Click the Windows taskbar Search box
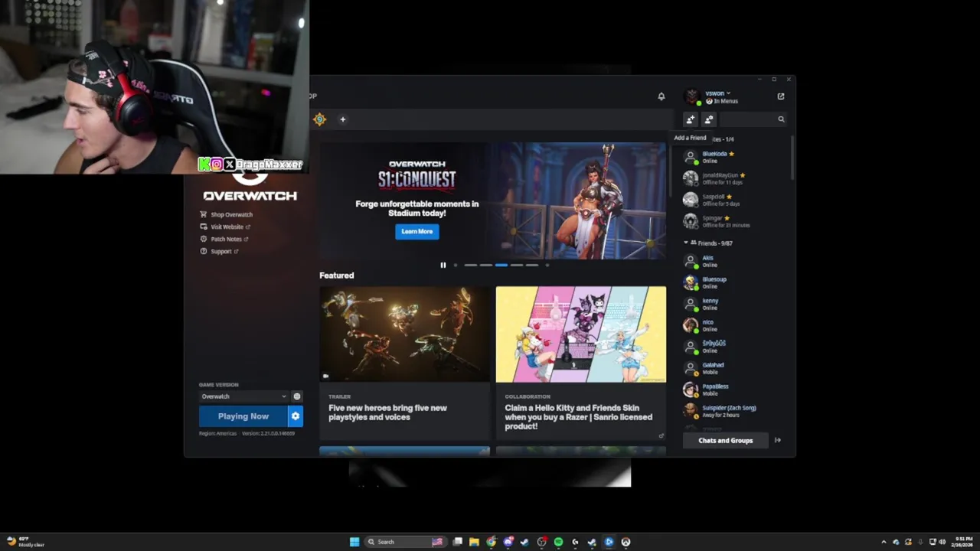The height and width of the screenshot is (551, 980). 404,542
